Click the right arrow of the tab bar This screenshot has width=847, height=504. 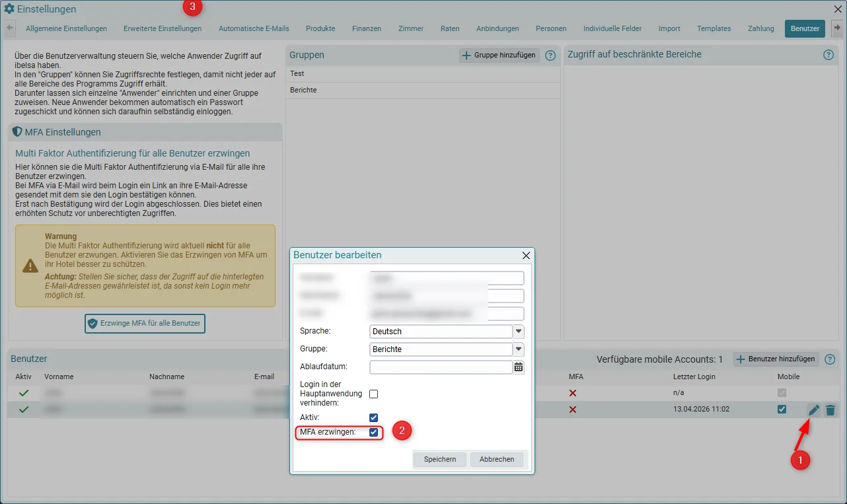click(x=837, y=28)
